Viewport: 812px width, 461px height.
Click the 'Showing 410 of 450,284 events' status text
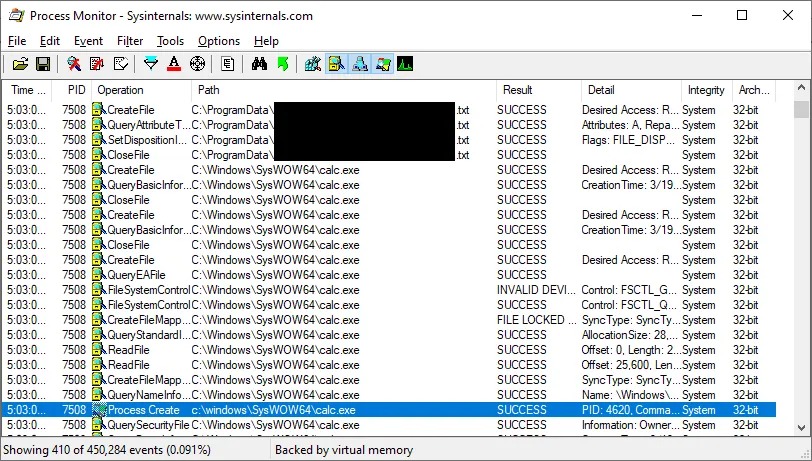[107, 450]
